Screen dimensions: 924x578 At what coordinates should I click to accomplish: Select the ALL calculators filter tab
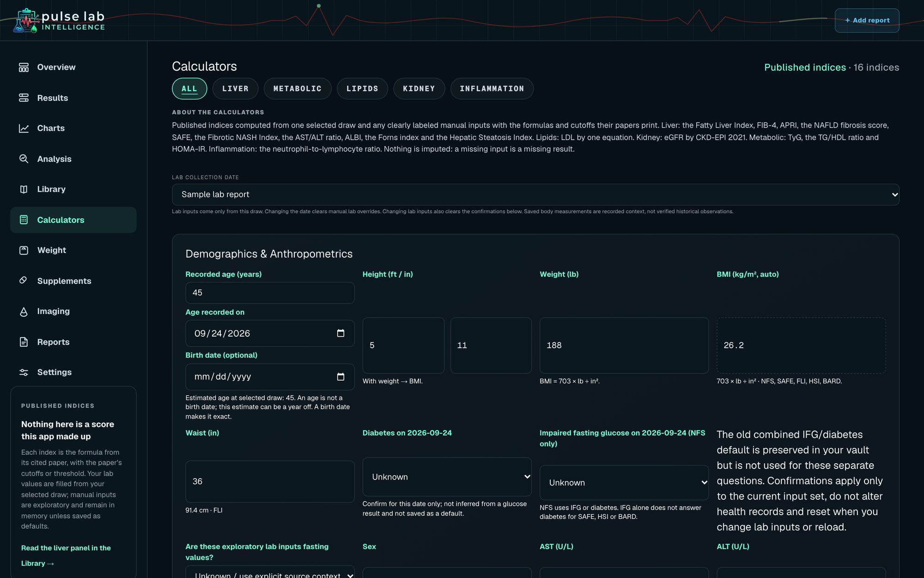coord(189,89)
